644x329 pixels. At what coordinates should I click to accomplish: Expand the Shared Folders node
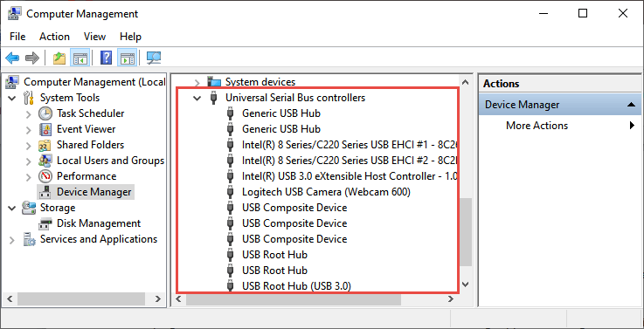28,145
